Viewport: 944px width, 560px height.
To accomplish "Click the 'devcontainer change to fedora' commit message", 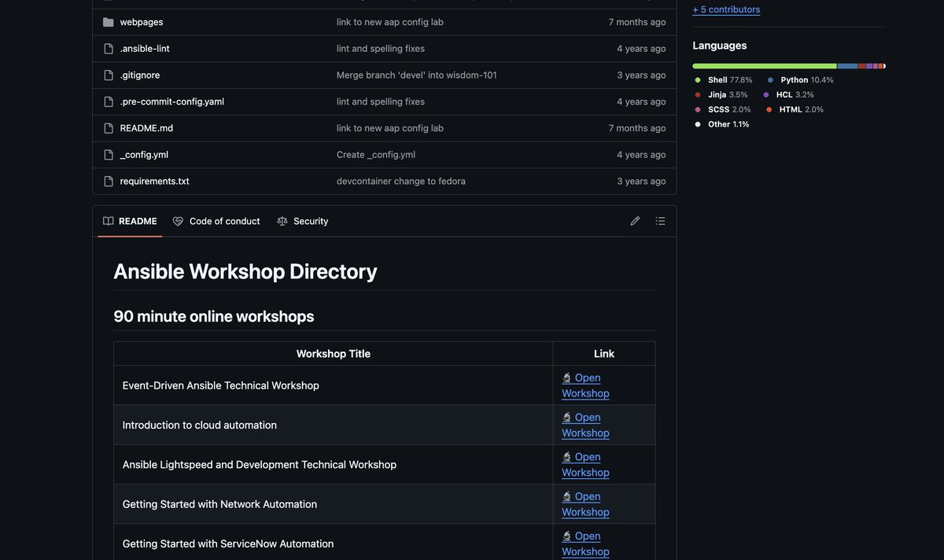I will click(401, 179).
